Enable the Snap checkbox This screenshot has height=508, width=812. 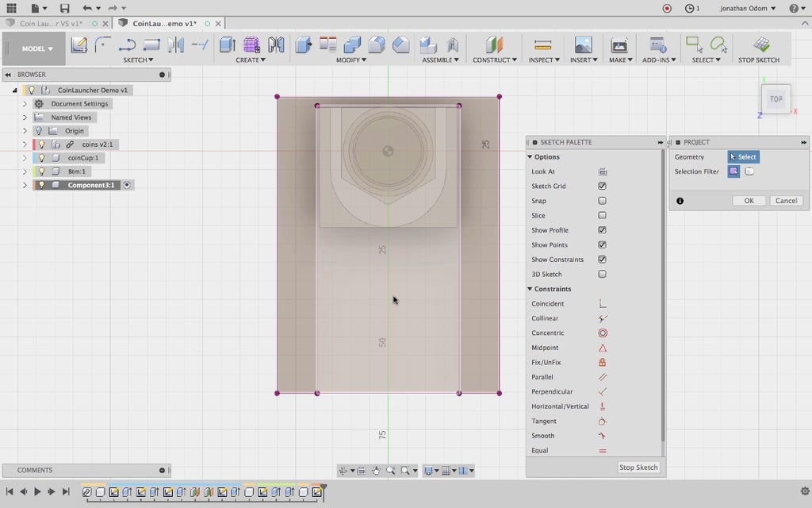point(603,201)
